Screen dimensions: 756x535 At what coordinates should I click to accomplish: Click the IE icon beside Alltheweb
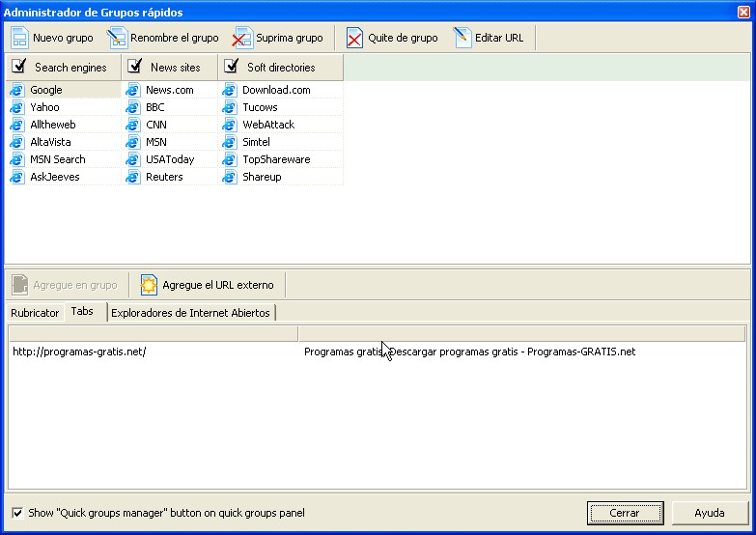click(x=17, y=125)
